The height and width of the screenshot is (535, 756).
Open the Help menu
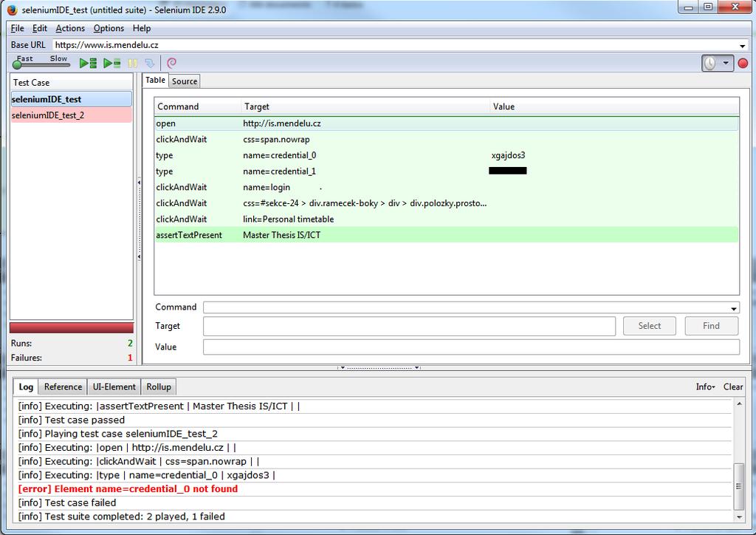(x=142, y=29)
